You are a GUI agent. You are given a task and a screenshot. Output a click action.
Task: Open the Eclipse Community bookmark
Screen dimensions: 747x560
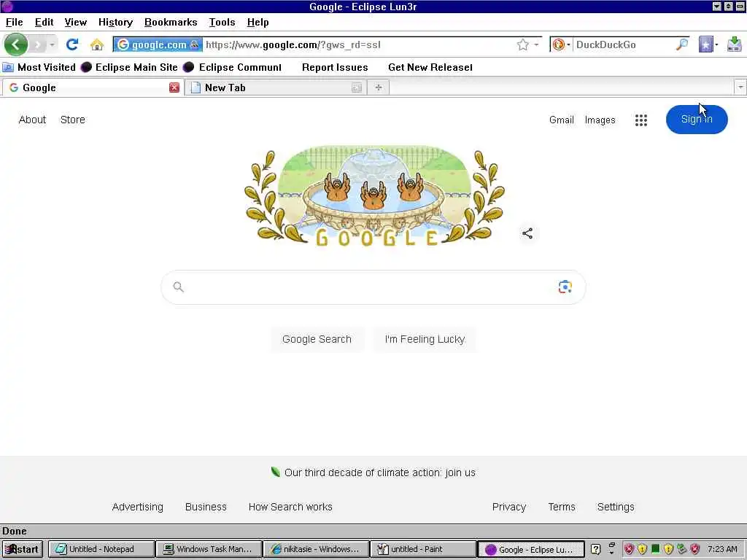pos(233,67)
